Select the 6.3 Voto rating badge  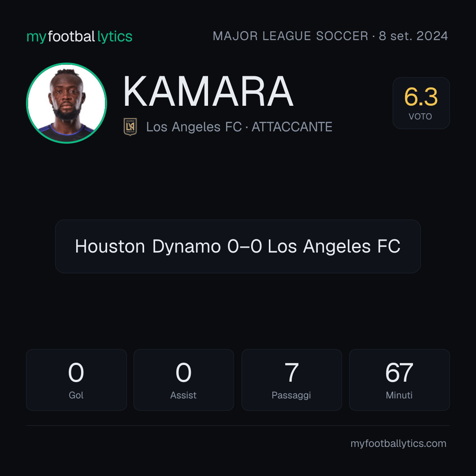[x=421, y=103]
